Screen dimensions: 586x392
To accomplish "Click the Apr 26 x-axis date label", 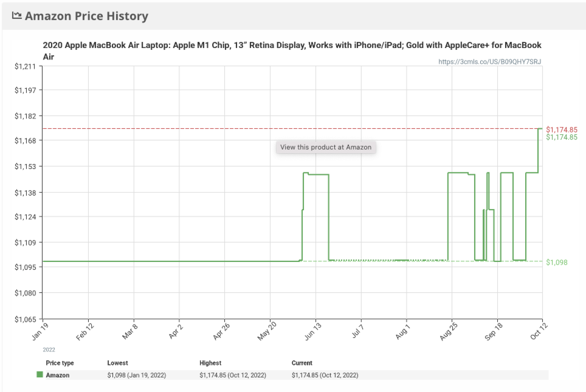I will 221,332.
